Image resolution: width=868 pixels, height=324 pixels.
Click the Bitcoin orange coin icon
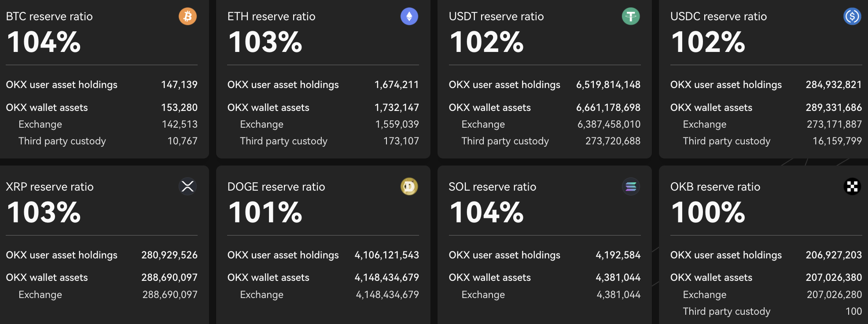pyautogui.click(x=188, y=17)
